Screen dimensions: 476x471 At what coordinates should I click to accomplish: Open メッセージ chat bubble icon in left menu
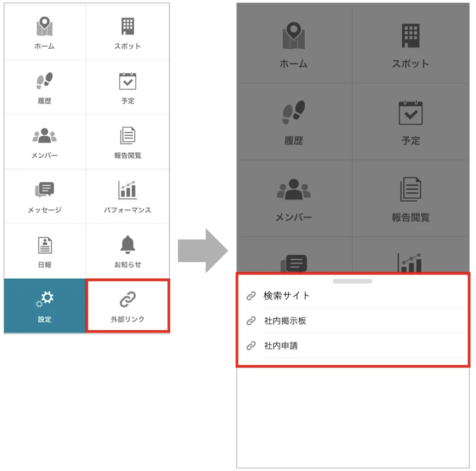(x=45, y=189)
